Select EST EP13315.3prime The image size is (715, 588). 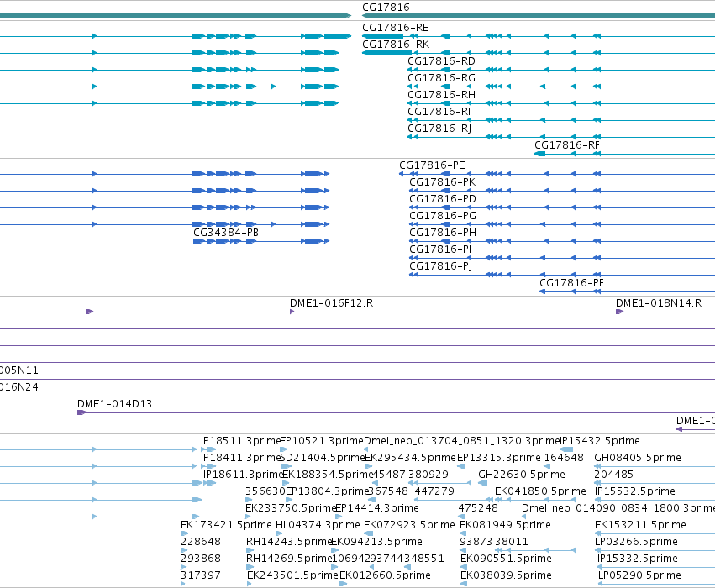coord(499,458)
